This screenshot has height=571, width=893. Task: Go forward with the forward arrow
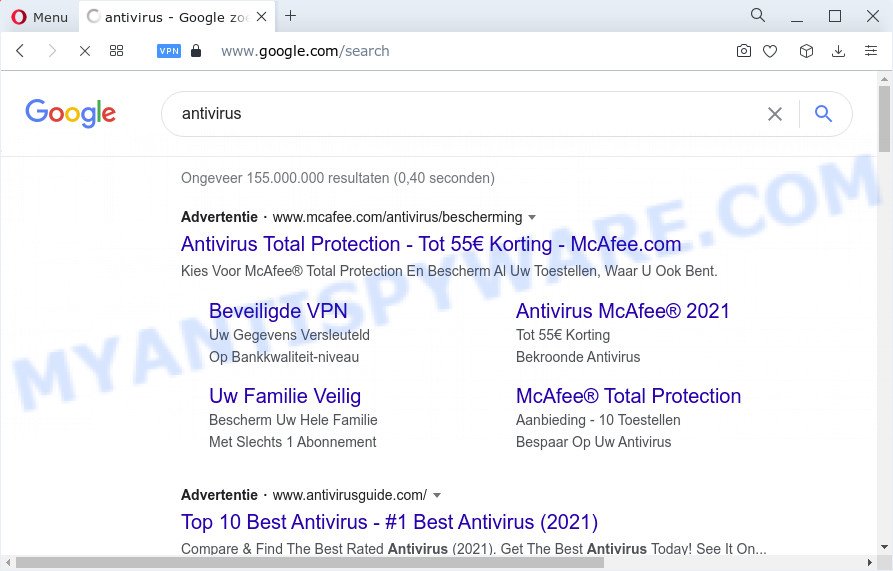tap(52, 51)
